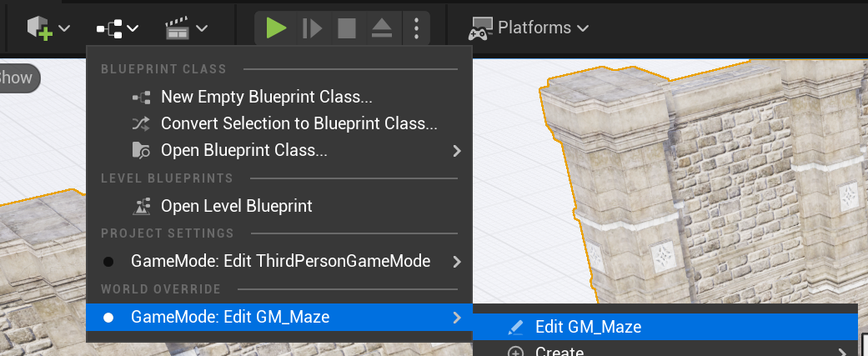Stop the play session

coord(347,28)
